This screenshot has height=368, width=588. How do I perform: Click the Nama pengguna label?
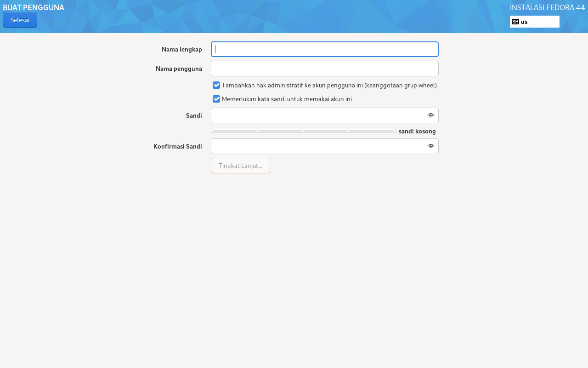pyautogui.click(x=179, y=69)
